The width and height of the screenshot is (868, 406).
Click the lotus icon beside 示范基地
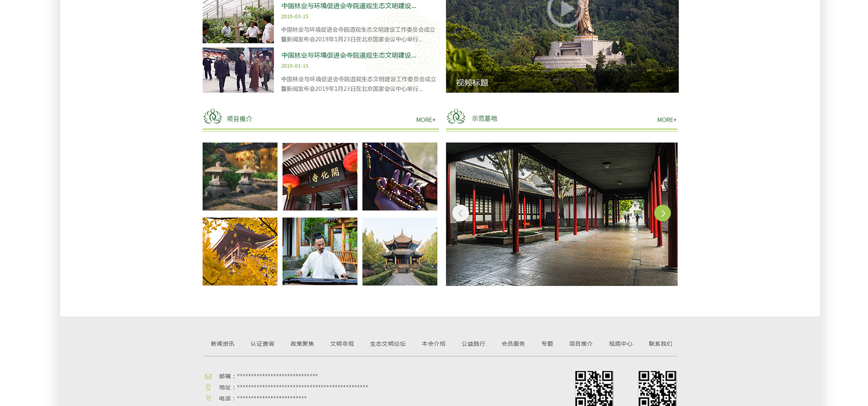(456, 116)
